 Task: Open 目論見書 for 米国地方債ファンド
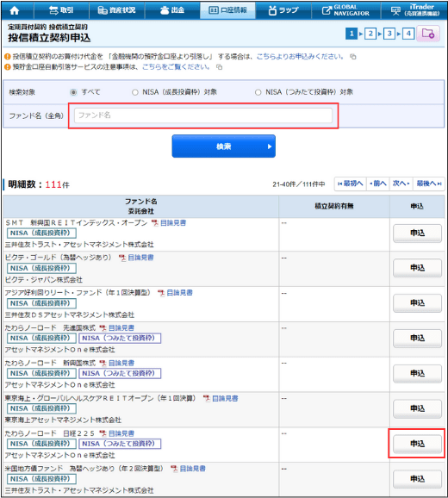[x=193, y=469]
